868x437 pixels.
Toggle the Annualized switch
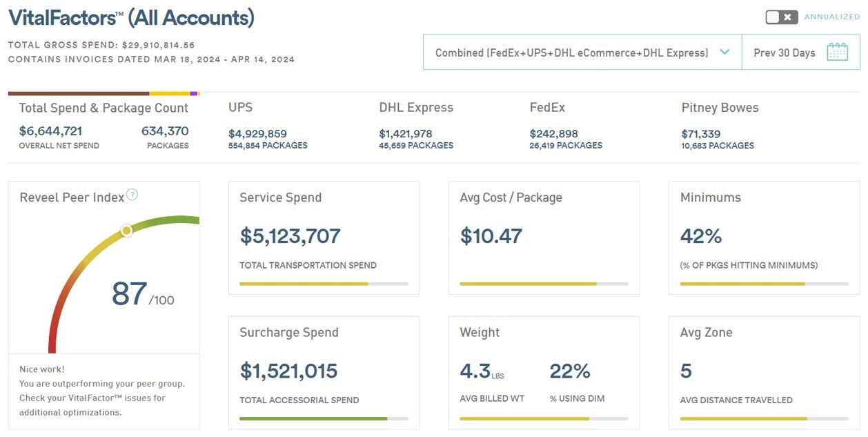coord(781,17)
